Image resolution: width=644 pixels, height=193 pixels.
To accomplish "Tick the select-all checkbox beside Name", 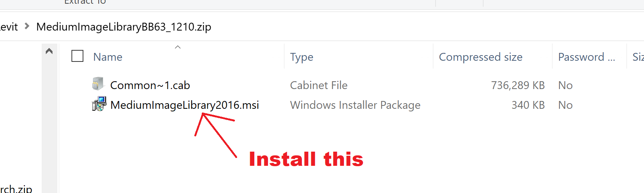I will [x=77, y=56].
